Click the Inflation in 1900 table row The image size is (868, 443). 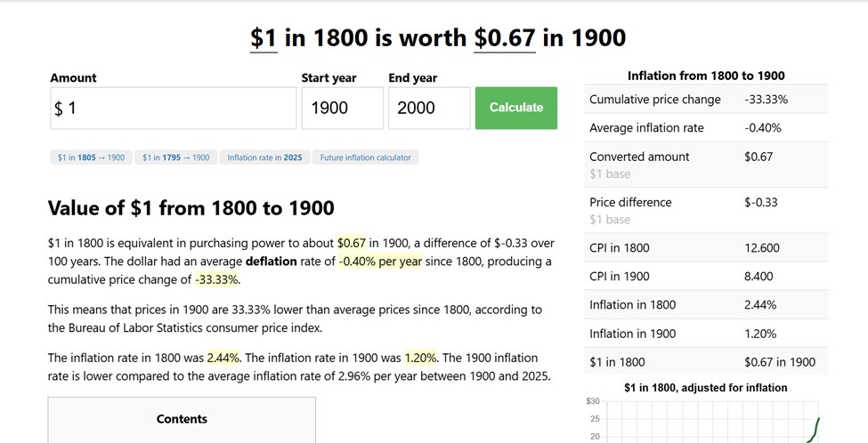pyautogui.click(x=706, y=334)
